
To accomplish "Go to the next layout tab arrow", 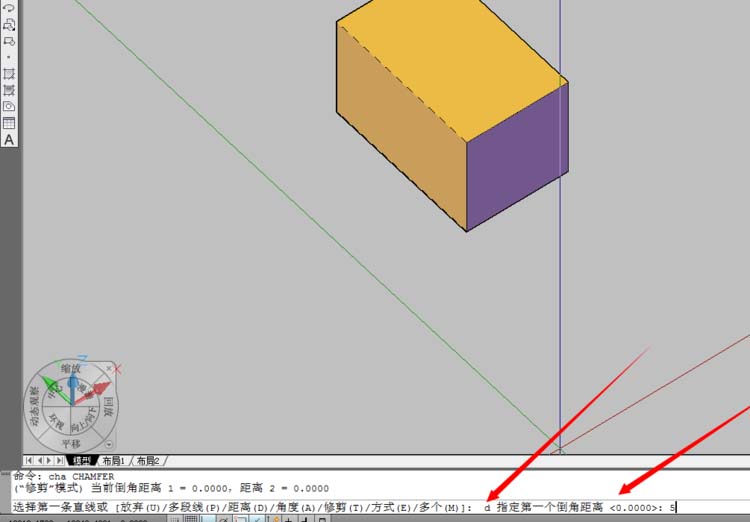I will pyautogui.click(x=49, y=460).
